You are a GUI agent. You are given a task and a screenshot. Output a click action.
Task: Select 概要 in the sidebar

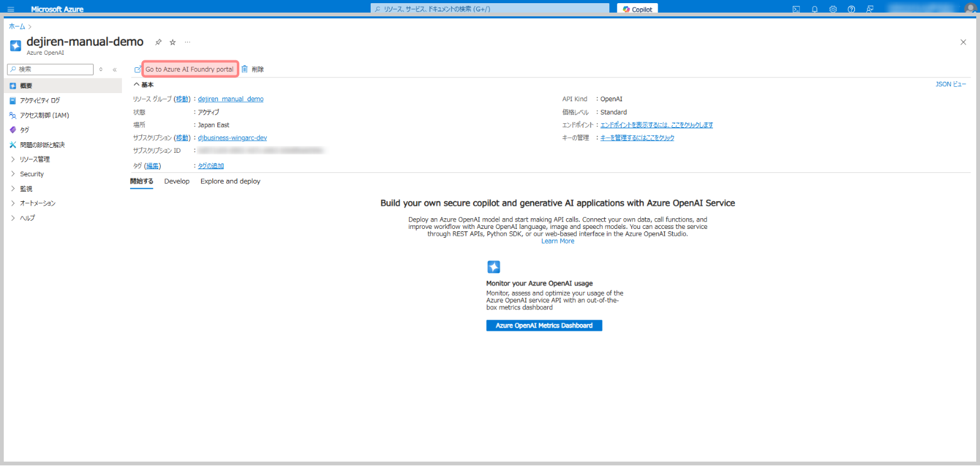point(63,86)
